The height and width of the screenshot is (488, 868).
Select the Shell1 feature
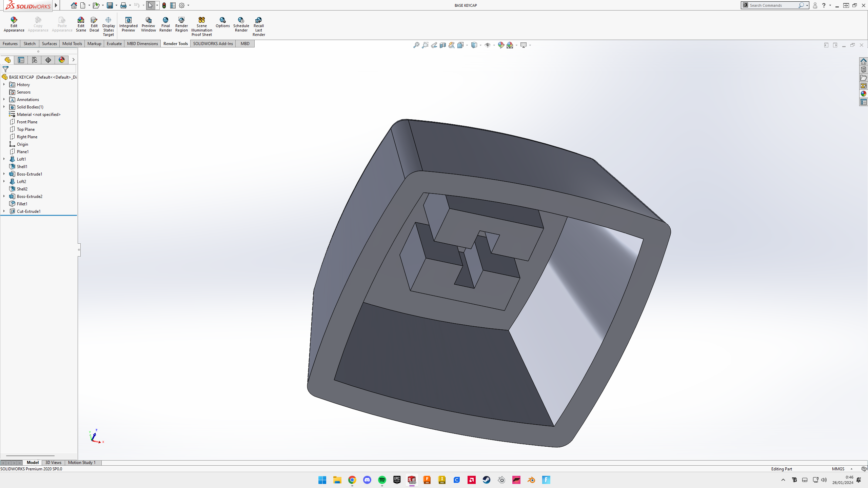click(x=22, y=166)
